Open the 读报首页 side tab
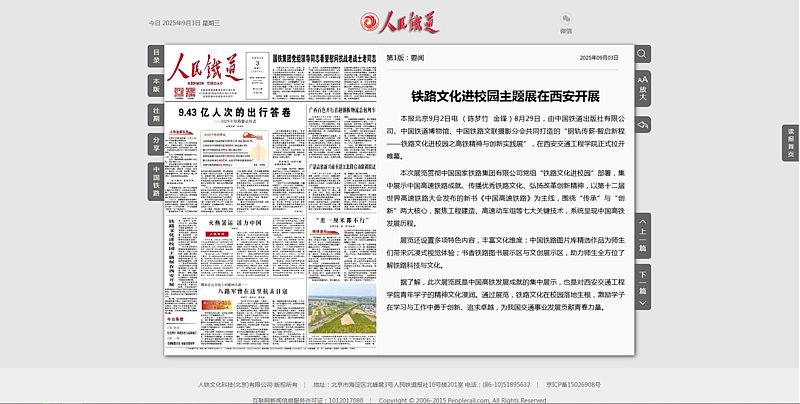This screenshot has width=800, height=404. 790,143
